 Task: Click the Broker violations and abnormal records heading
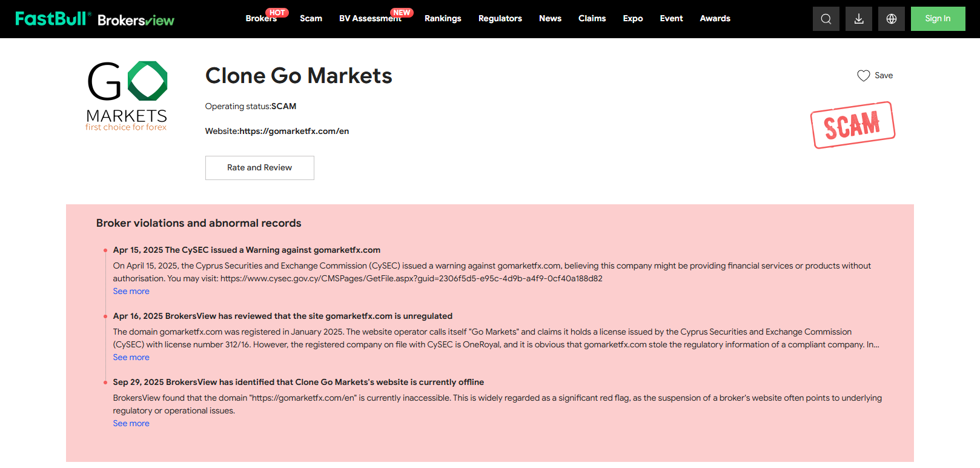tap(199, 223)
